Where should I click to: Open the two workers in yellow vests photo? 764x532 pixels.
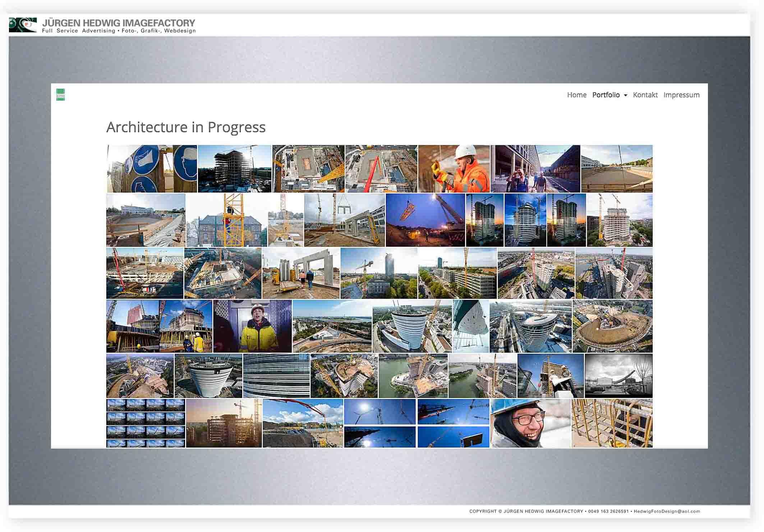[x=185, y=326]
